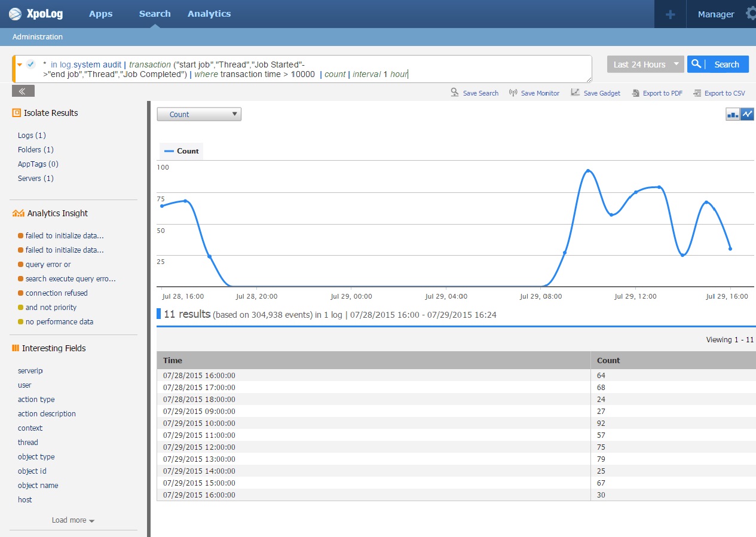Click the Save Search icon
The image size is (756, 537).
[455, 93]
